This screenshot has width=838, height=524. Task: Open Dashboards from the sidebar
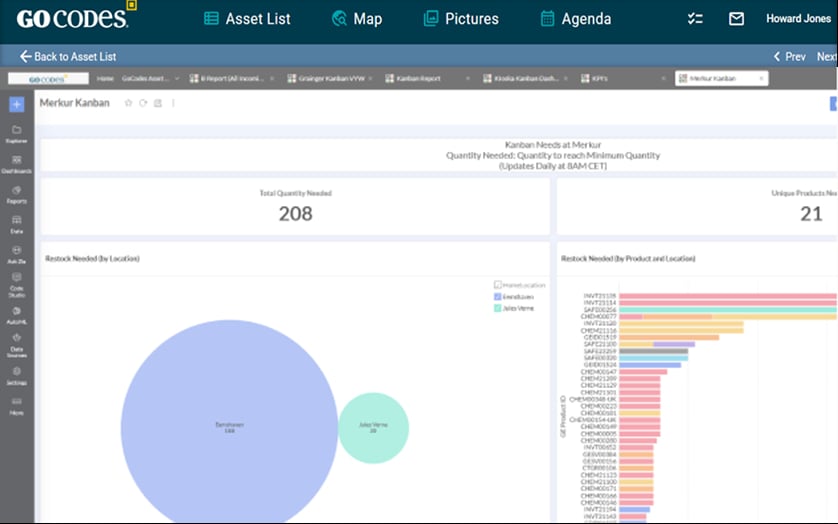[16, 163]
